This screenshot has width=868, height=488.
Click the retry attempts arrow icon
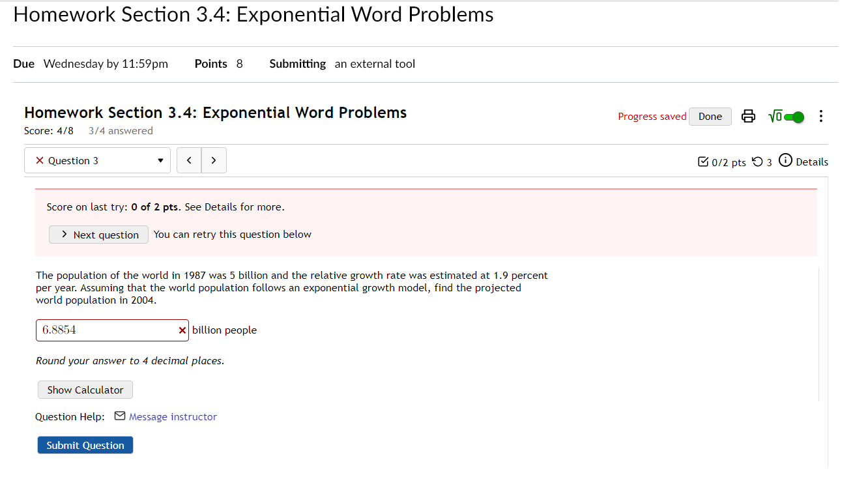point(757,161)
